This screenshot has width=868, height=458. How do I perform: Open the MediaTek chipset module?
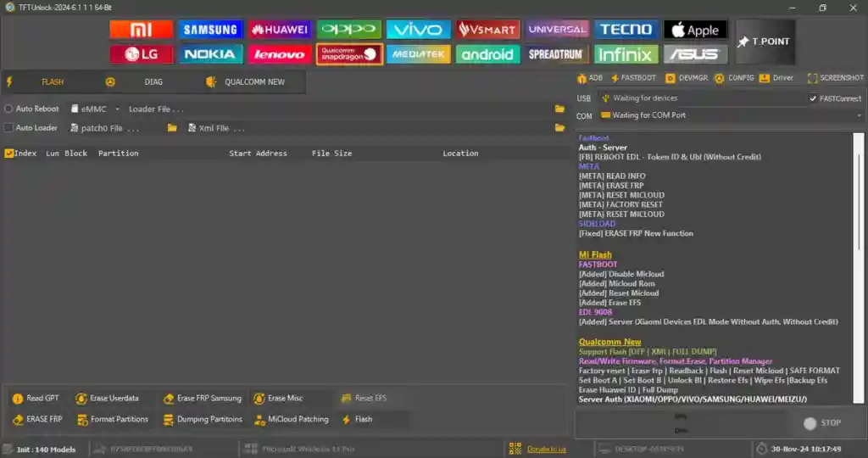click(x=419, y=54)
